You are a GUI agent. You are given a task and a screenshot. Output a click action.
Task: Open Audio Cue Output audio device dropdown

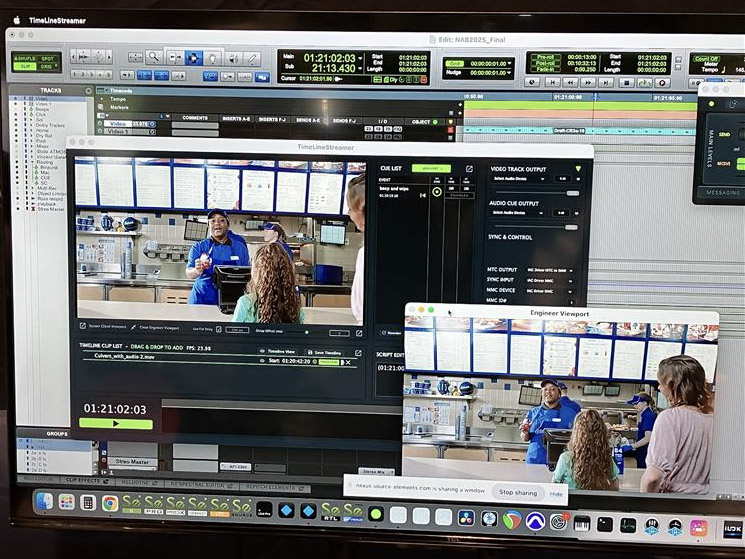coord(517,213)
